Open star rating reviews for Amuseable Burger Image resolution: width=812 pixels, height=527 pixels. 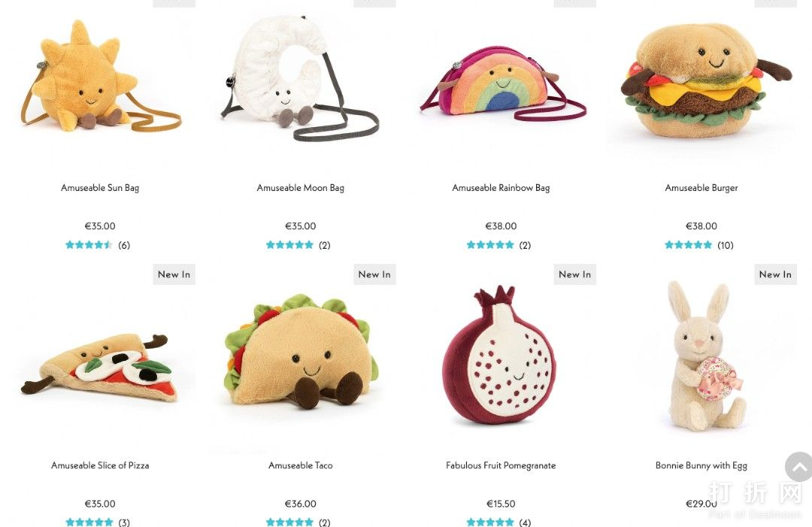pos(698,245)
